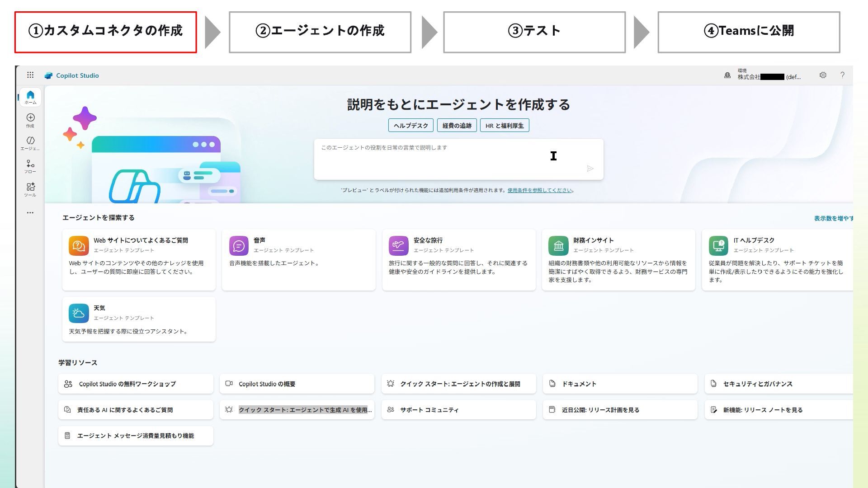
Task: Click 表示数を増やす link
Action: 833,218
